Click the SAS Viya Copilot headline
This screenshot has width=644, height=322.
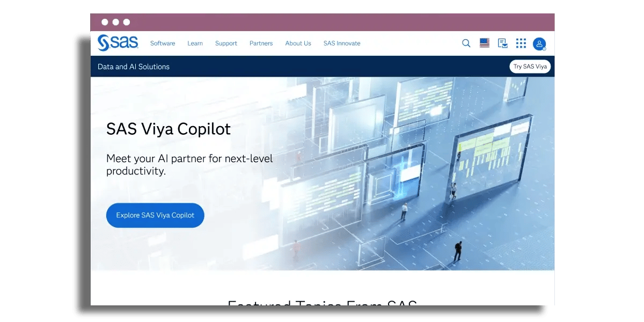click(169, 129)
